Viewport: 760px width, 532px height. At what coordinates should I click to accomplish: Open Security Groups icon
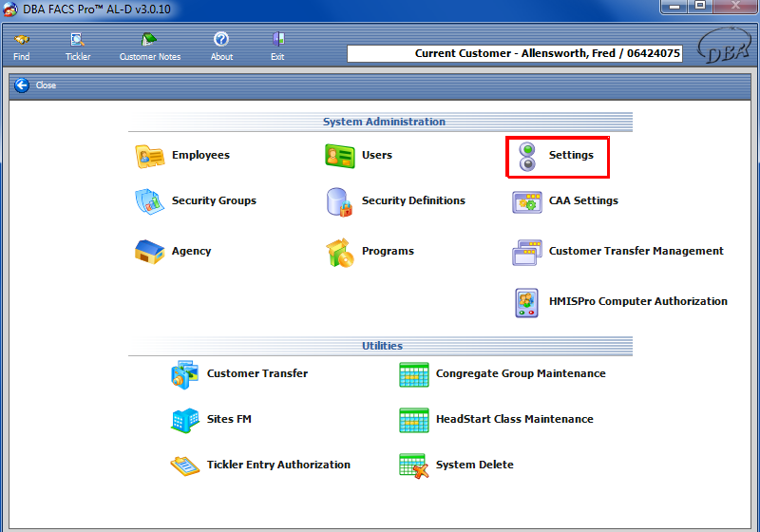coord(150,201)
